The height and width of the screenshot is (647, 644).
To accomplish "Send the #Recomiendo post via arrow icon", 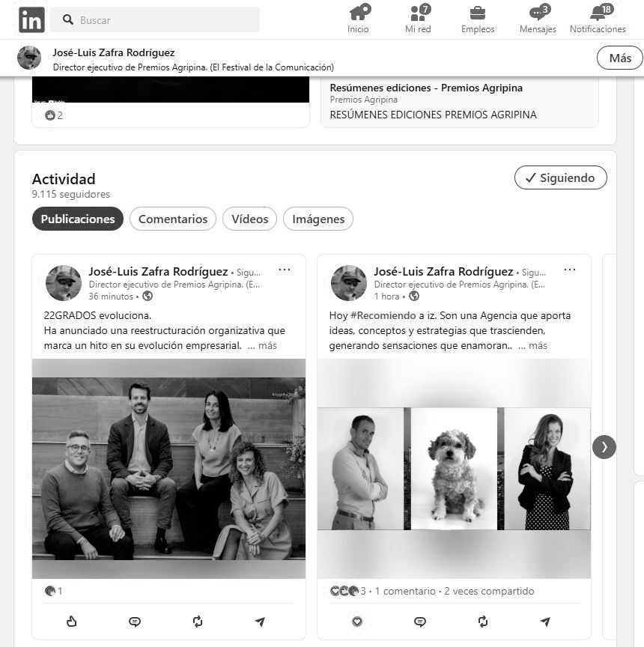I will tap(545, 622).
